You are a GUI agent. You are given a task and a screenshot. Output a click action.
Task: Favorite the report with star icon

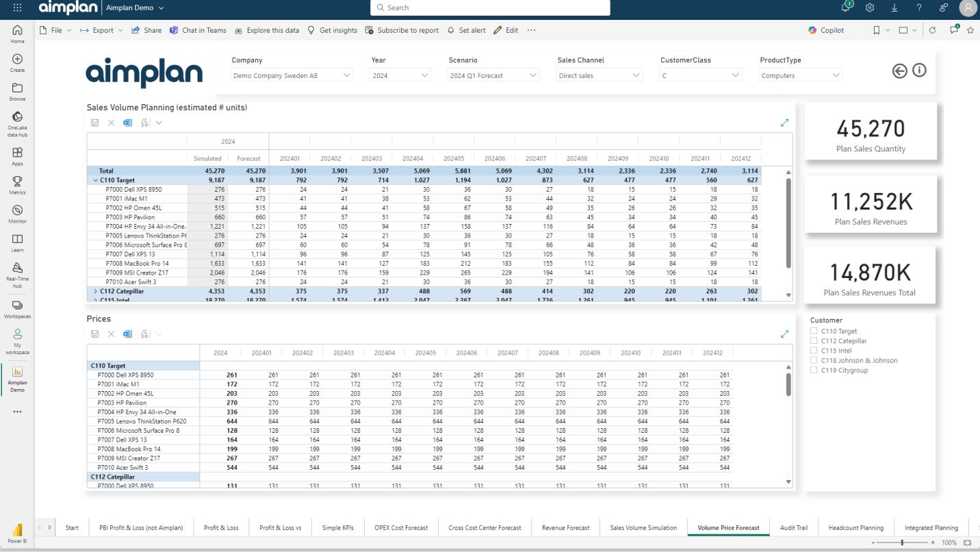[970, 30]
